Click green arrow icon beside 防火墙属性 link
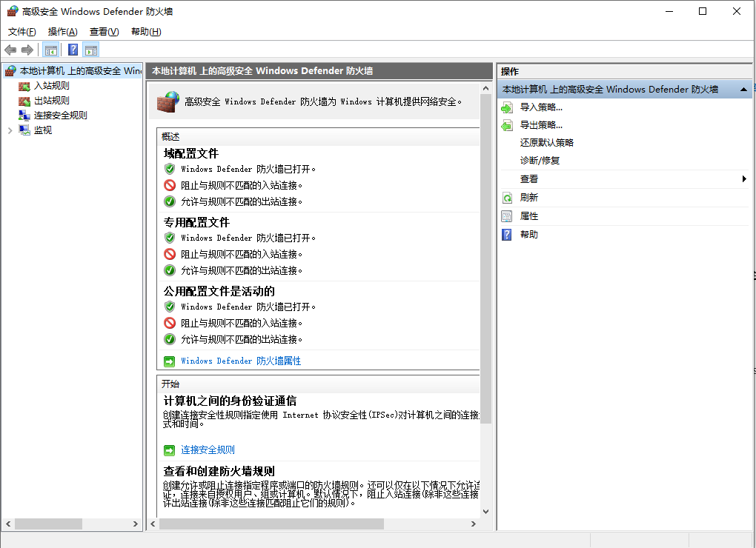This screenshot has height=548, width=756. (169, 361)
